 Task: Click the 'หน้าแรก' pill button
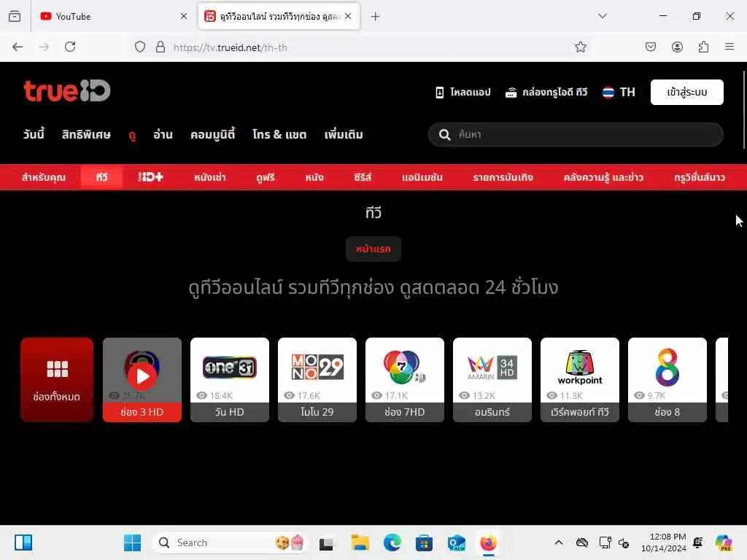pos(373,249)
